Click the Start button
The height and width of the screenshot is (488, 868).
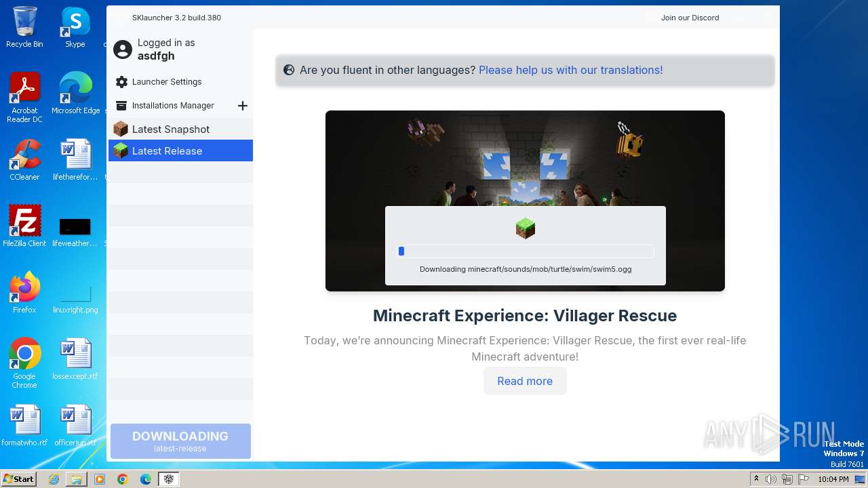point(18,479)
